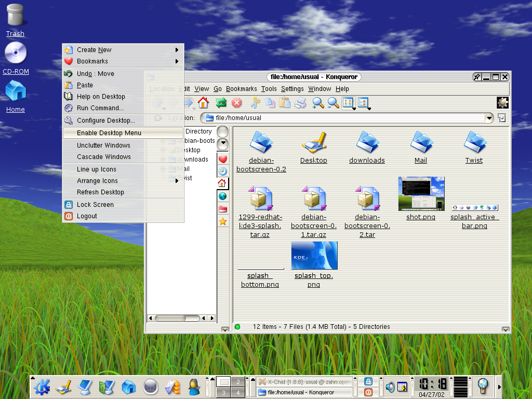
Task: Toggle Enable Desktop Menu in context menu
Action: [x=124, y=132]
